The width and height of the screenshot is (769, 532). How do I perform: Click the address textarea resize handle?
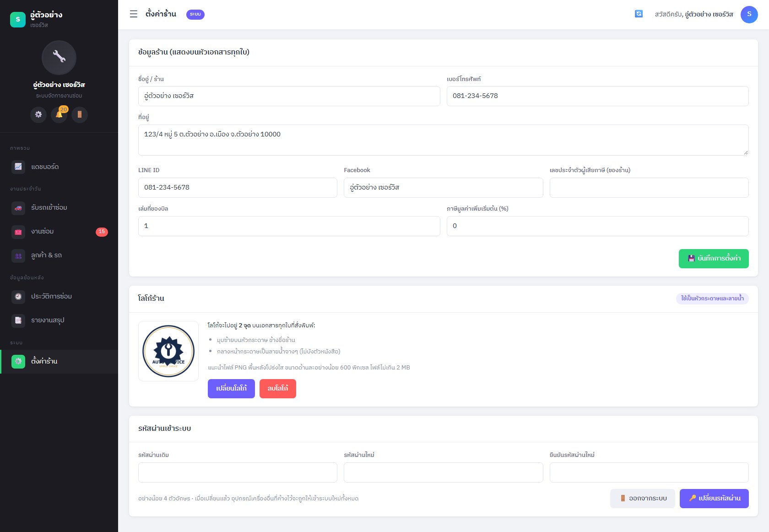746,152
